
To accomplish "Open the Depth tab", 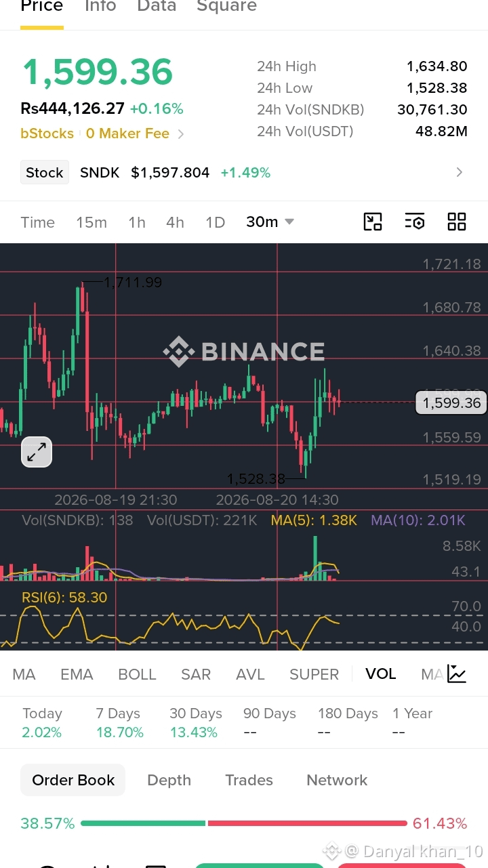I will coord(169,780).
